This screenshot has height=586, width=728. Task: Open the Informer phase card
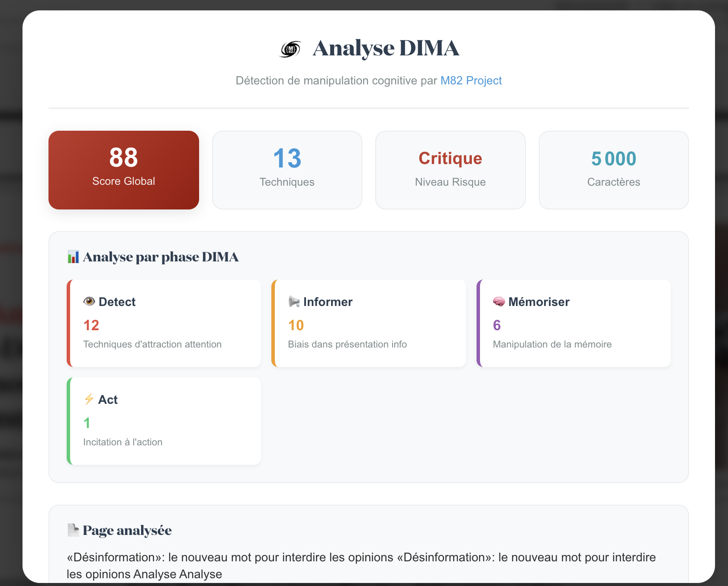click(369, 323)
